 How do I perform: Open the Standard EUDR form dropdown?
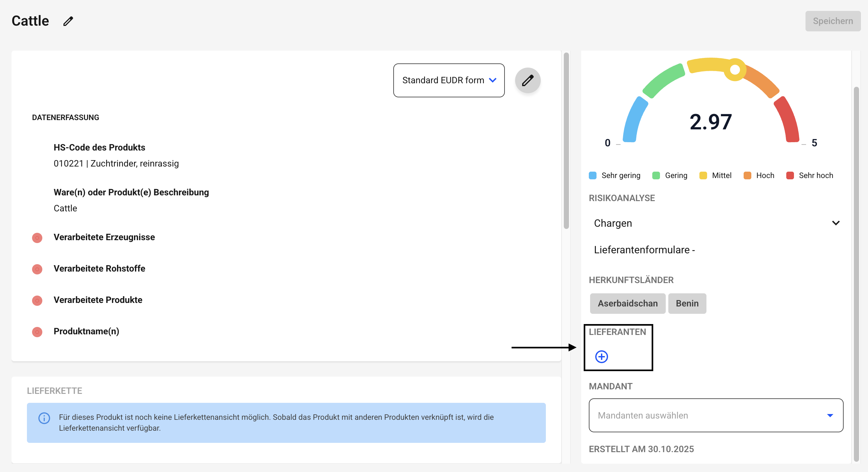(448, 80)
